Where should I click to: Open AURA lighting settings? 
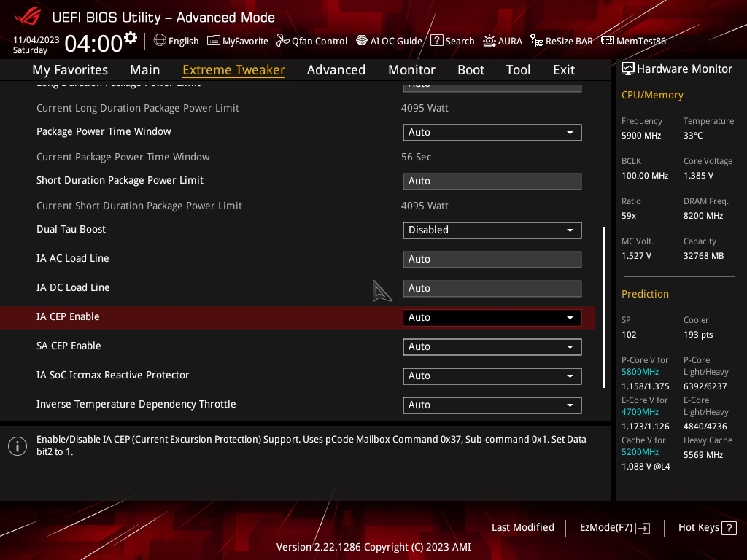(x=503, y=41)
